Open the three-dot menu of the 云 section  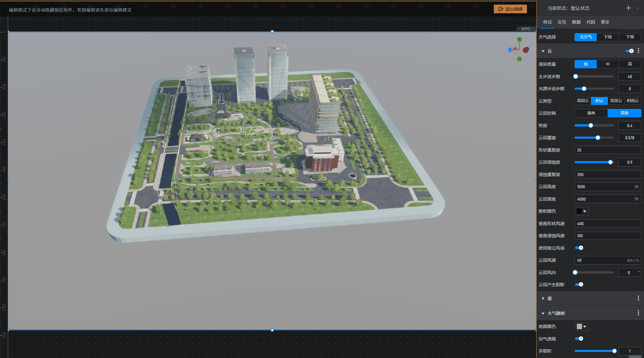point(638,51)
